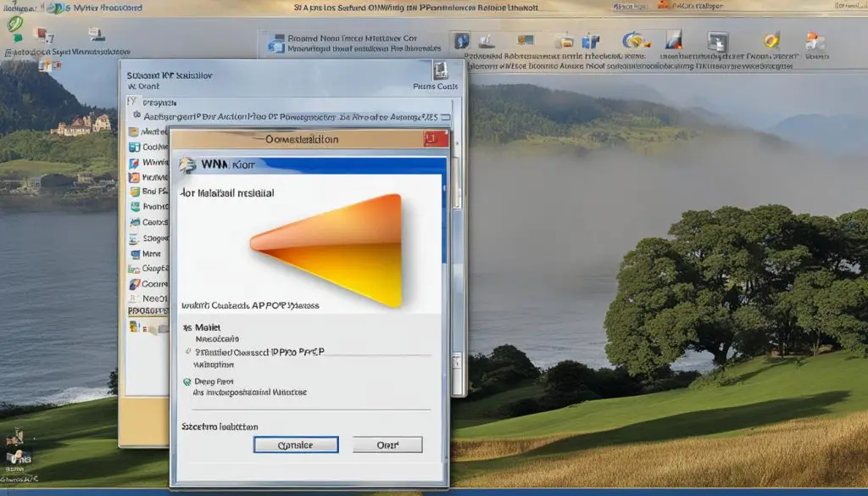Screen dimensions: 868x496
Task: Click the yellow-blue swirl icon in toolbar
Action: click(x=635, y=41)
